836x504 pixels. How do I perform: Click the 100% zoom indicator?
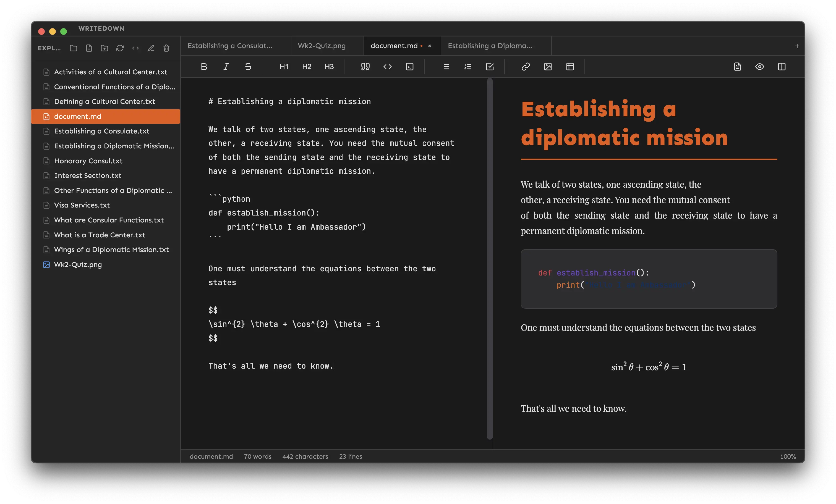click(788, 456)
